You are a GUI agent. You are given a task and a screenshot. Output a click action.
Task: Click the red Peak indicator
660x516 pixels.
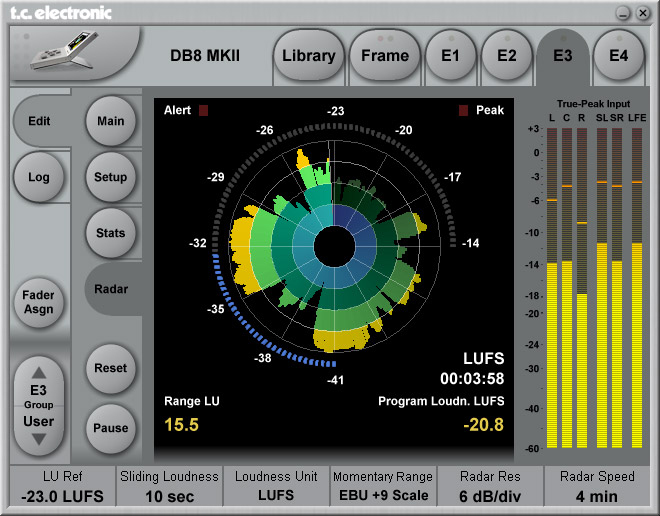[x=464, y=111]
